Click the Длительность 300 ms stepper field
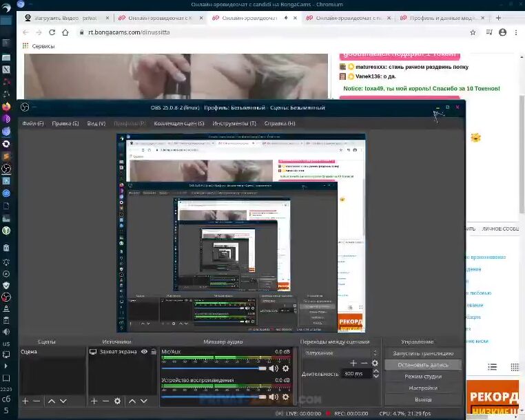This screenshot has height=420, width=525. (358, 373)
